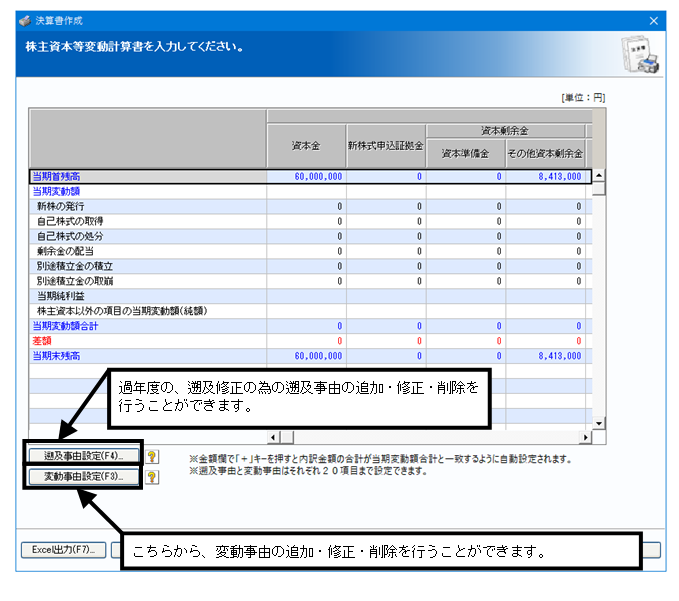679x601 pixels.
Task: Click the 決算書作成 title bar icon
Action: (x=25, y=21)
